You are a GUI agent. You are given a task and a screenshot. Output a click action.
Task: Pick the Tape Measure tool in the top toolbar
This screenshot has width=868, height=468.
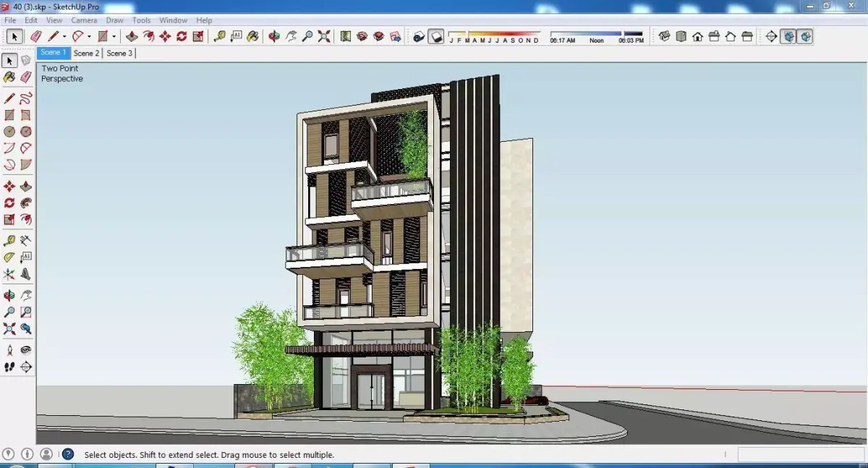point(219,36)
